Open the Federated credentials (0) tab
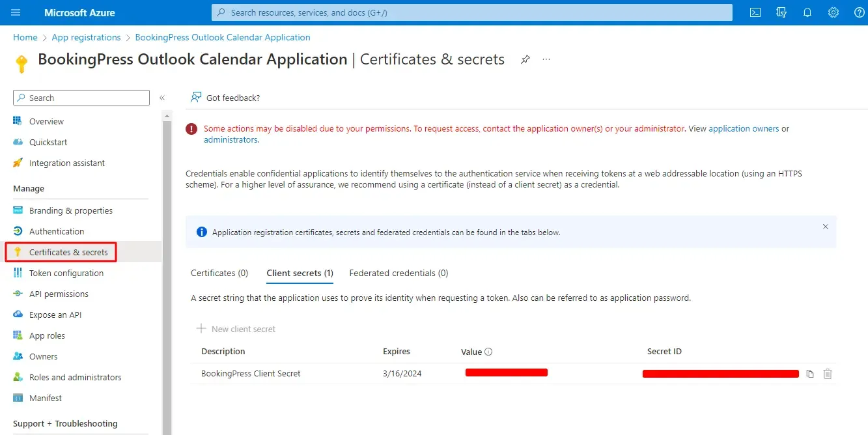The width and height of the screenshot is (868, 435). pyautogui.click(x=399, y=273)
